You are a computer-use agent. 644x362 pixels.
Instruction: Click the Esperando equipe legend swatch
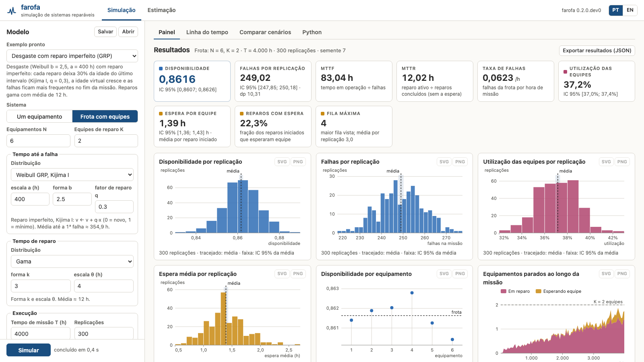(x=539, y=291)
